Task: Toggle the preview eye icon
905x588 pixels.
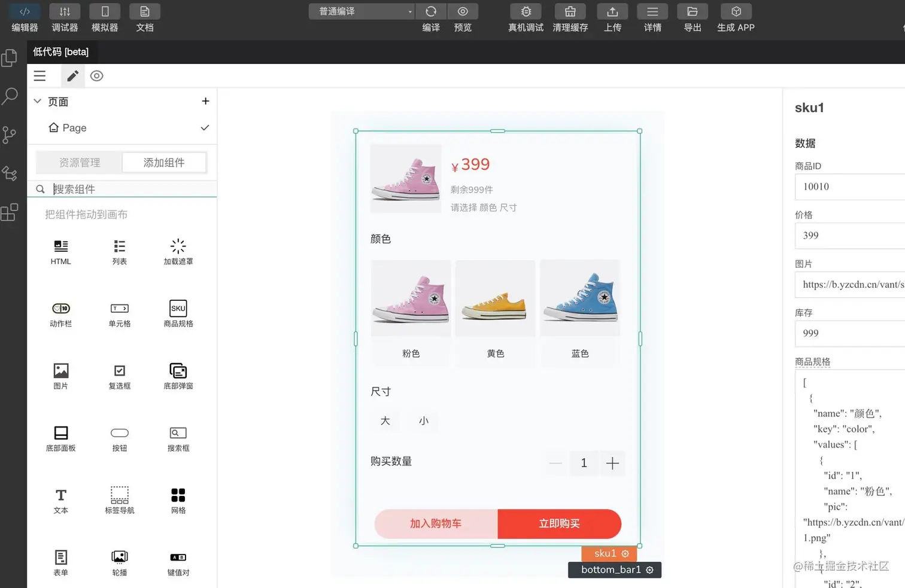Action: [96, 76]
